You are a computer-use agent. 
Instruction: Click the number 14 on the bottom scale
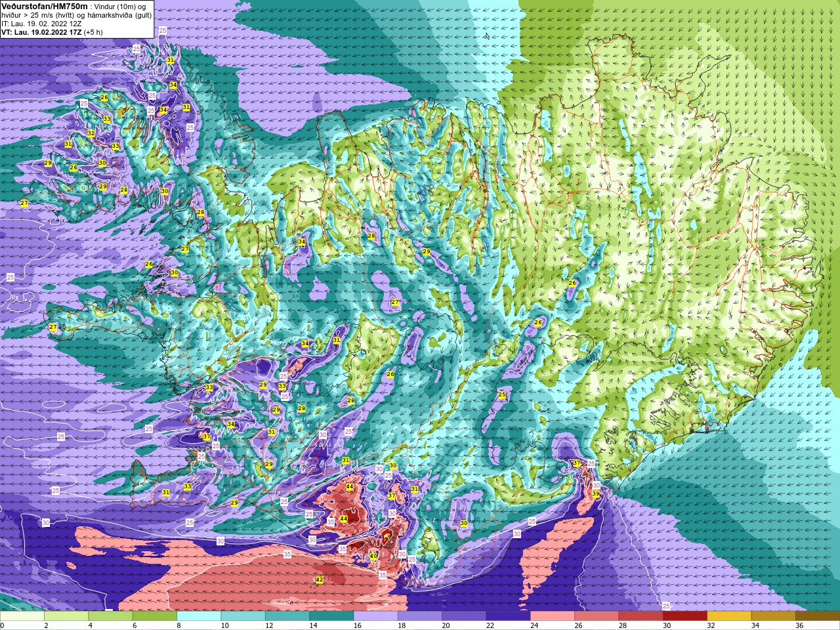click(313, 625)
